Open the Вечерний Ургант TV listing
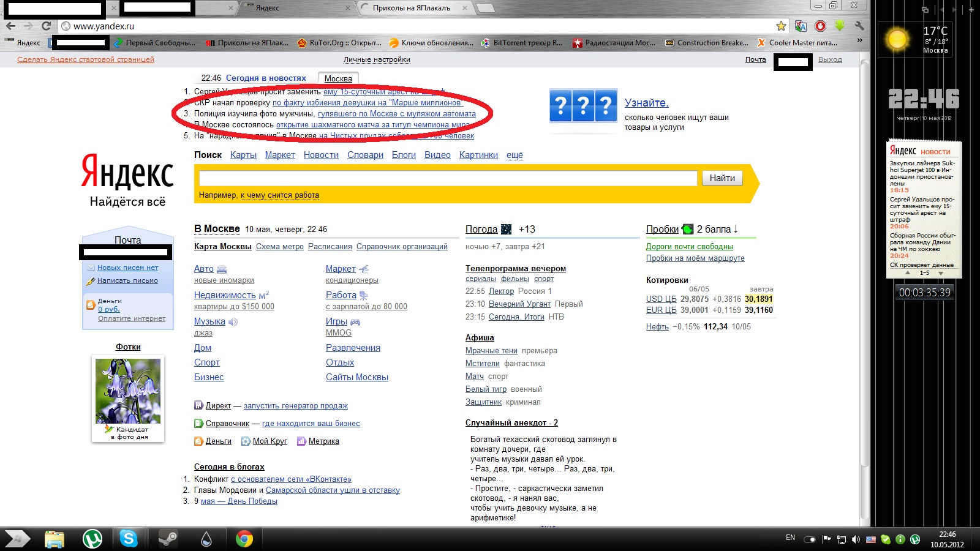Image resolution: width=980 pixels, height=551 pixels. coord(519,304)
